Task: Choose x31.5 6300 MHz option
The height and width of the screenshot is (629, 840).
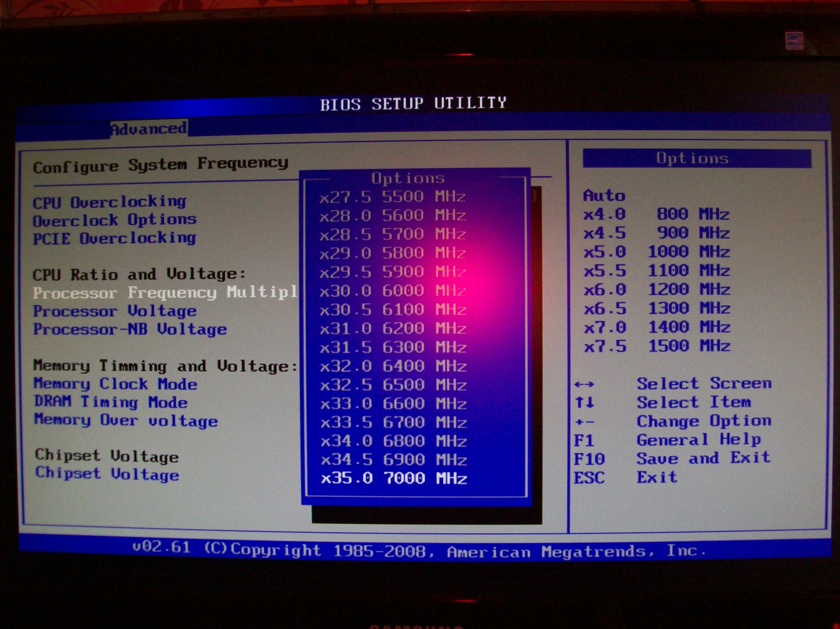Action: (393, 347)
